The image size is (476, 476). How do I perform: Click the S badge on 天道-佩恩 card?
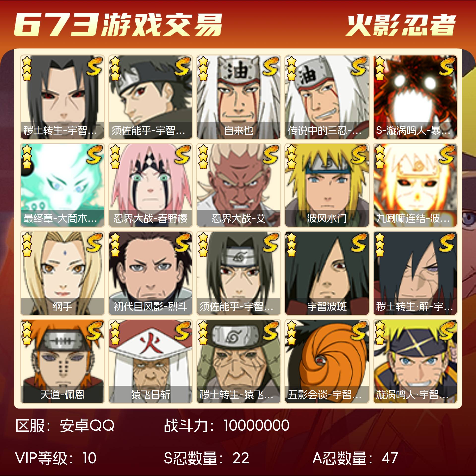(94, 331)
